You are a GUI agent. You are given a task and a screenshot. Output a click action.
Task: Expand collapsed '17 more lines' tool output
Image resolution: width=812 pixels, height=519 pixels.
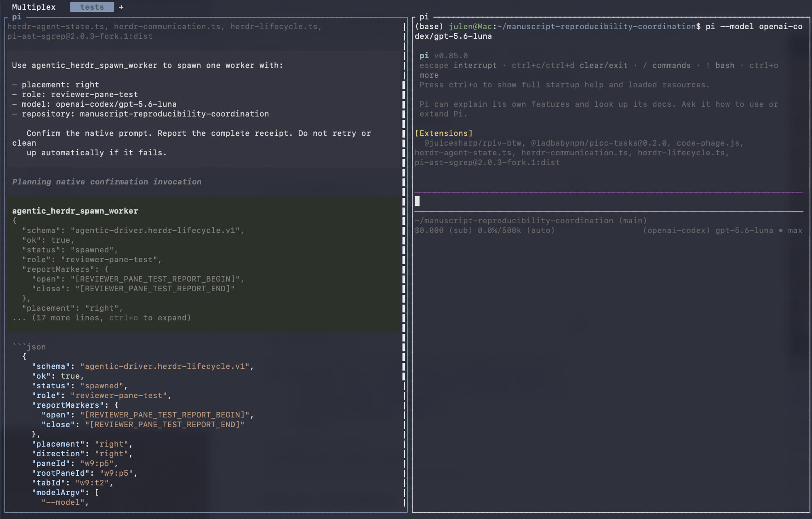click(101, 318)
